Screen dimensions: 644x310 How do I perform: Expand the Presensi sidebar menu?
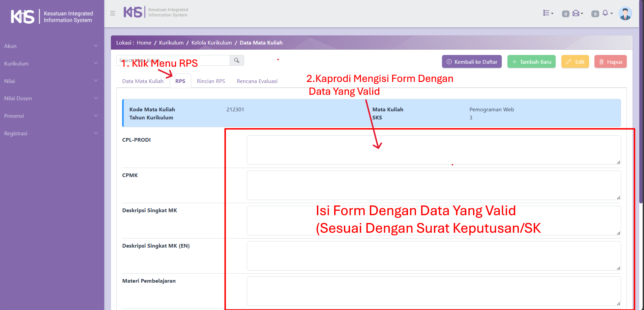coord(51,116)
